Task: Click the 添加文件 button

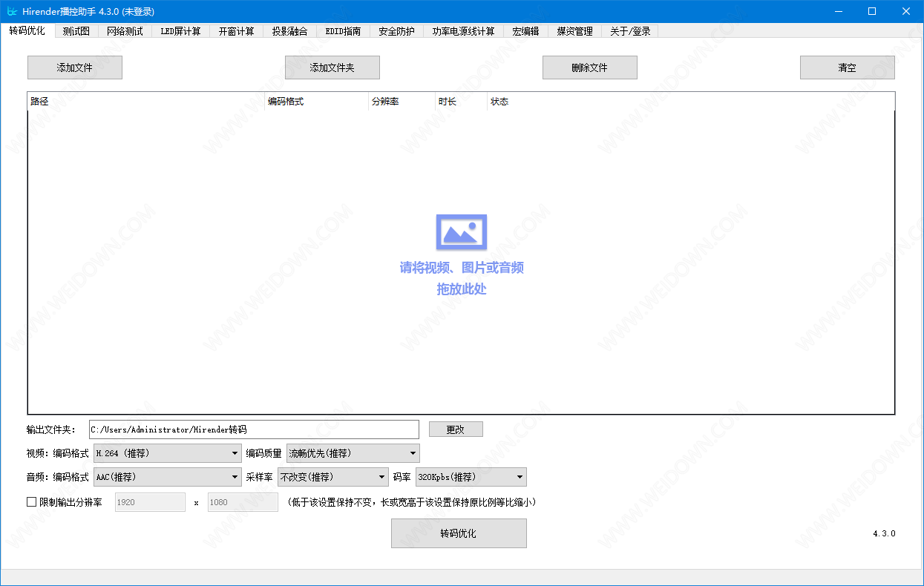Action: coord(75,68)
